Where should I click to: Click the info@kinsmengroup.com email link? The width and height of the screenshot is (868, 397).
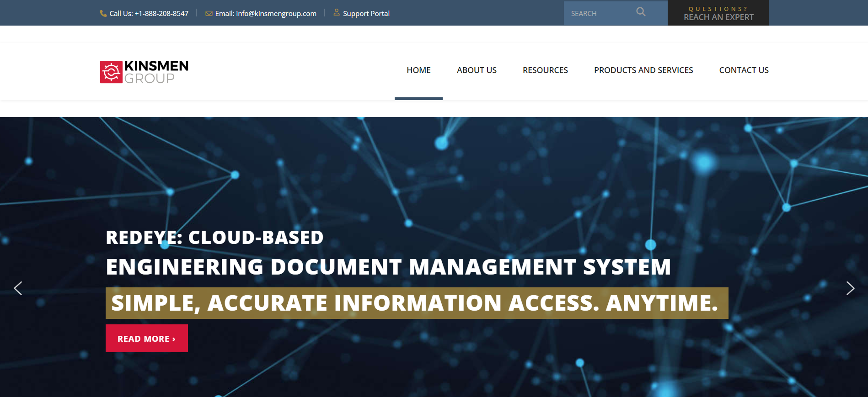click(x=266, y=14)
